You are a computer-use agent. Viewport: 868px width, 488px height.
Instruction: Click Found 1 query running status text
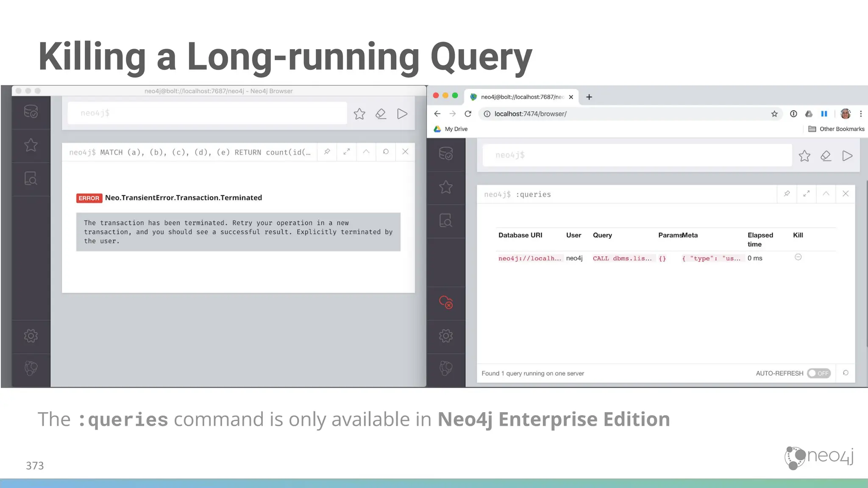click(x=533, y=373)
